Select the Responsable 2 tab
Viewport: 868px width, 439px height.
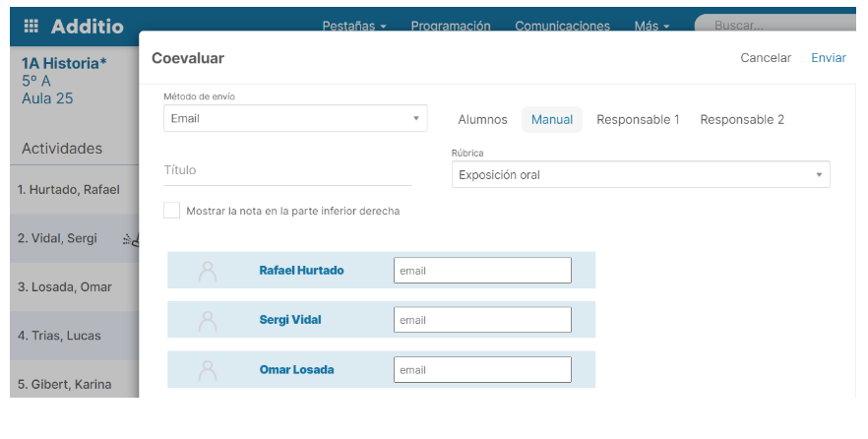tap(742, 120)
